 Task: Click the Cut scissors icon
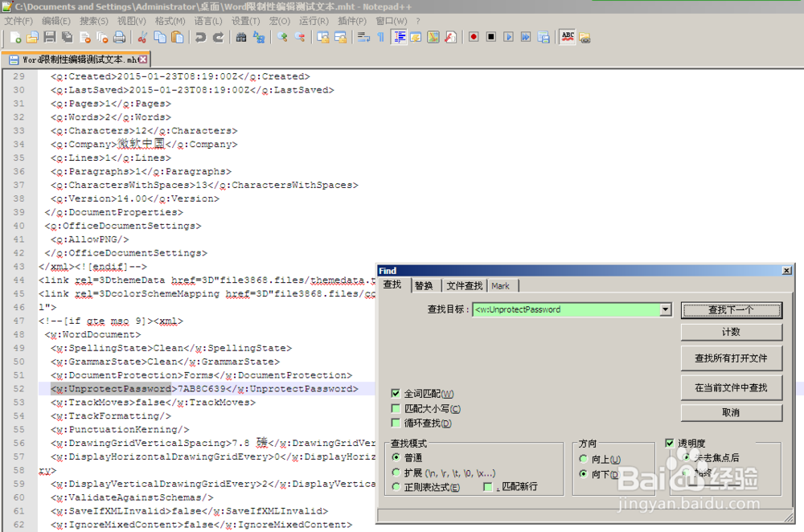point(143,38)
